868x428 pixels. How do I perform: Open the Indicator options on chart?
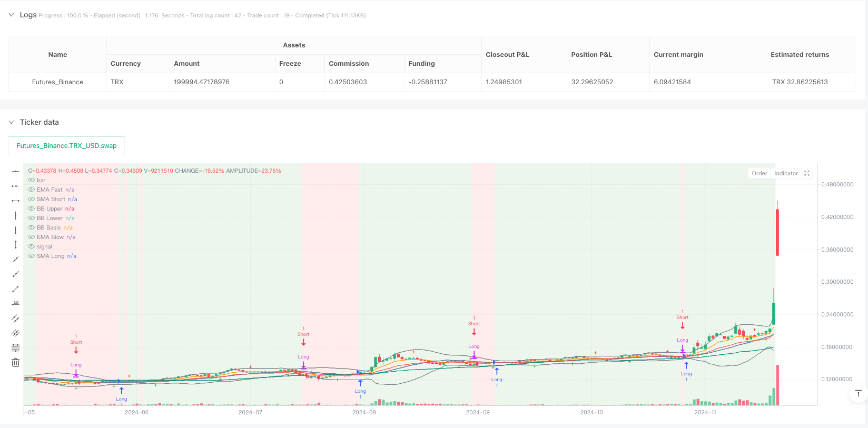tap(786, 173)
